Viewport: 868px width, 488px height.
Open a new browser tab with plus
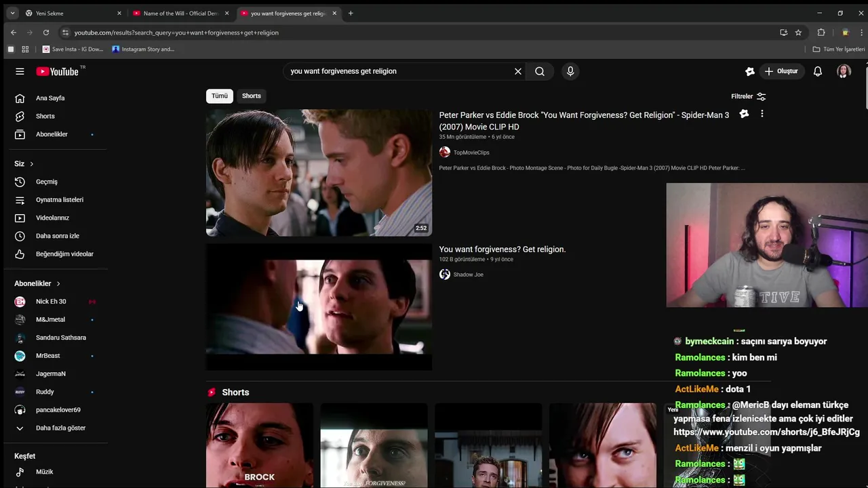click(x=351, y=13)
